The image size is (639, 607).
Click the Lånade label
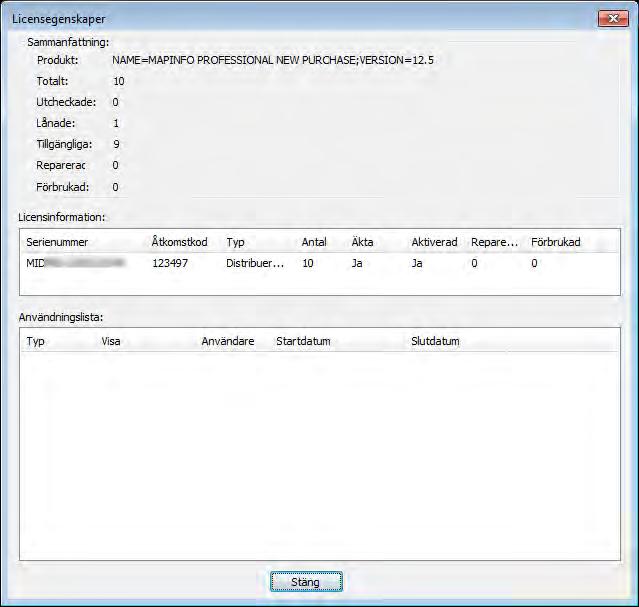coord(55,123)
